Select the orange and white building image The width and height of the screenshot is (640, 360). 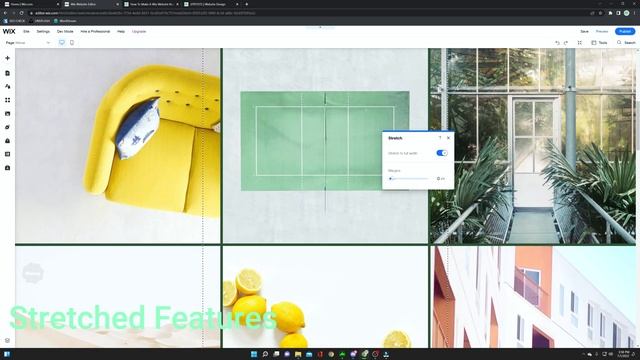532,297
